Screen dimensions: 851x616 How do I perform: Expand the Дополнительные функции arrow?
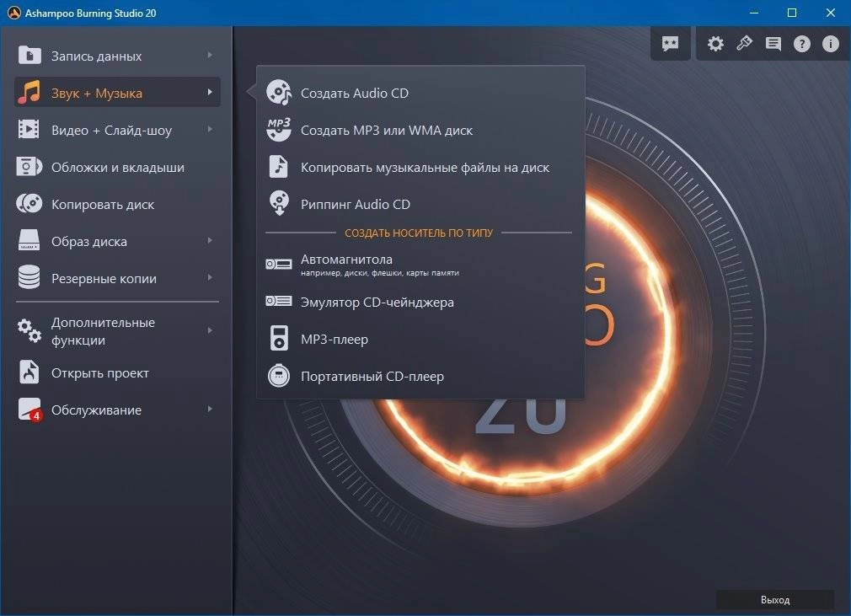[210, 330]
